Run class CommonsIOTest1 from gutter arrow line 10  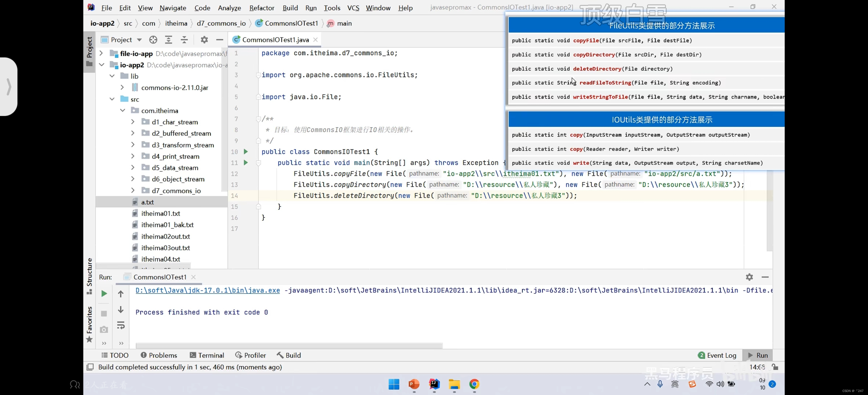pyautogui.click(x=246, y=152)
